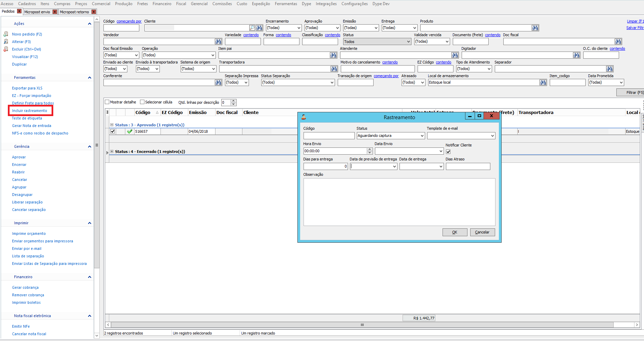Click the Excluir delete icon in Ações

[6, 49]
